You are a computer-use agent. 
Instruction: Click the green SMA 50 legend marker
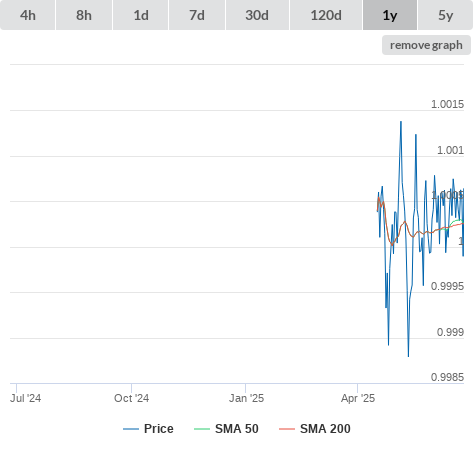point(202,429)
